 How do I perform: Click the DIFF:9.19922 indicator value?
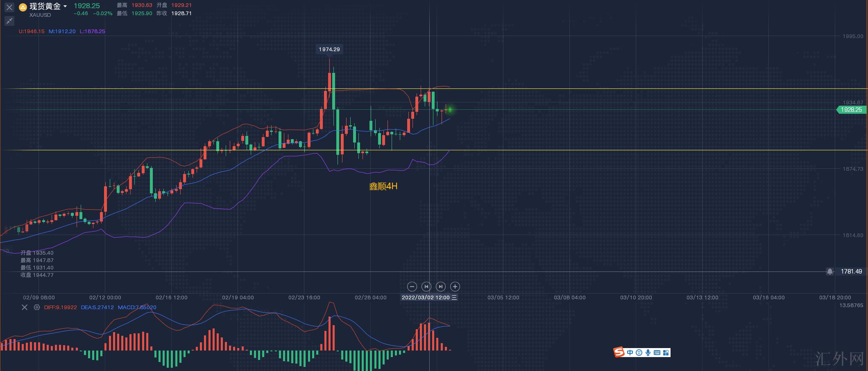60,308
